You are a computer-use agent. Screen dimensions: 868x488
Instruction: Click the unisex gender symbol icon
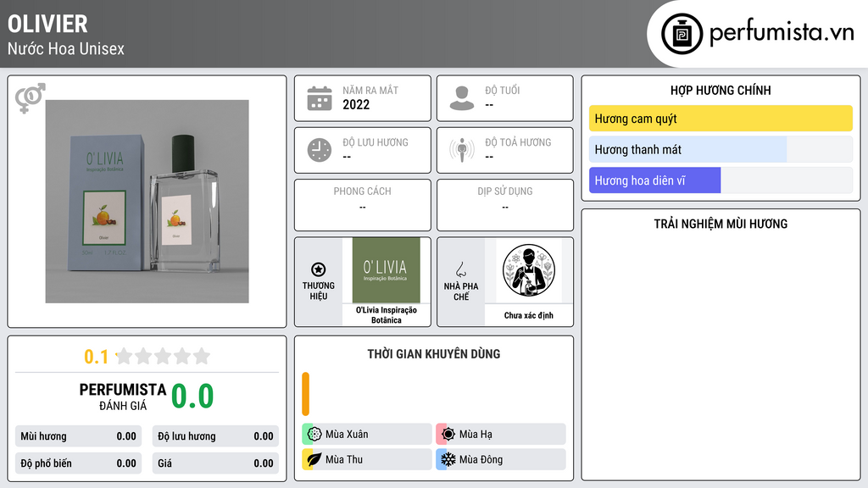click(x=30, y=98)
